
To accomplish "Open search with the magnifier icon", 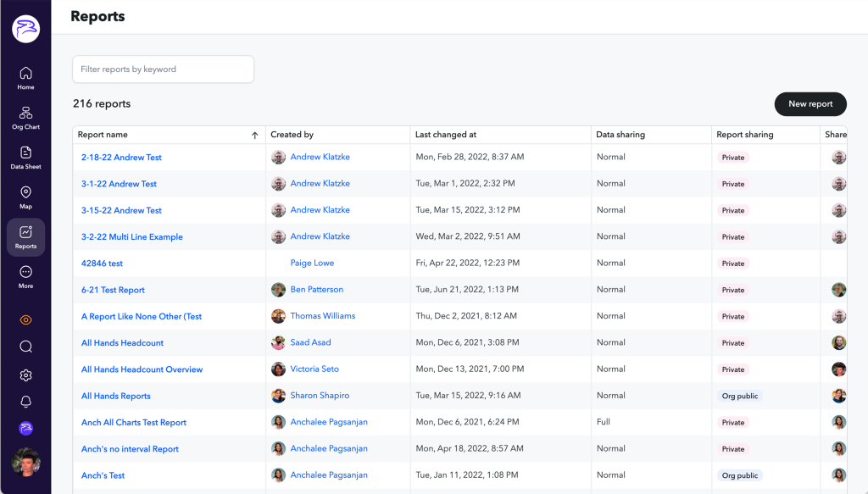I will [x=25, y=347].
